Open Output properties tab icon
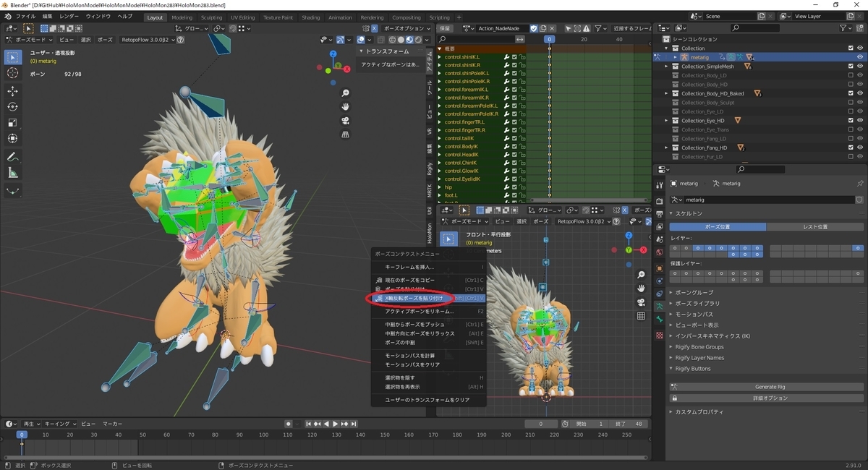The width and height of the screenshot is (868, 470). tap(659, 214)
